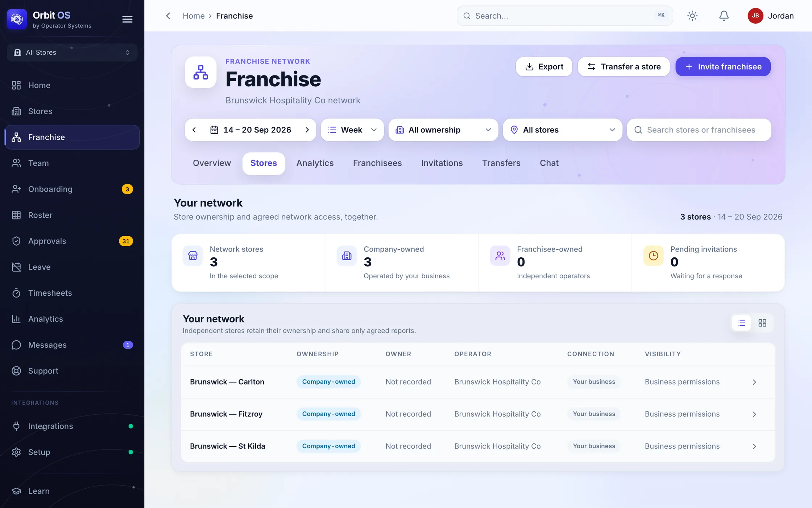Click the Franchisee-owned card icon
The height and width of the screenshot is (508, 812).
[x=500, y=256]
